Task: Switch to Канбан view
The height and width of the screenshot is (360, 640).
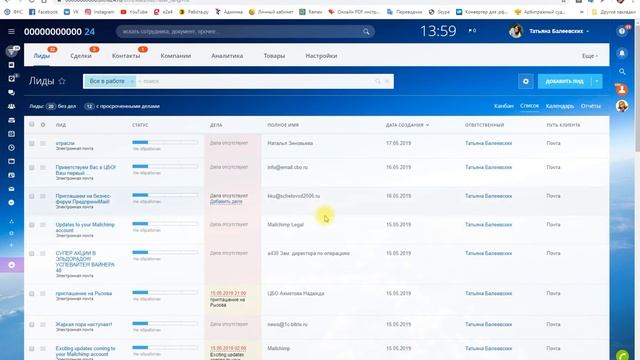Action: (504, 106)
